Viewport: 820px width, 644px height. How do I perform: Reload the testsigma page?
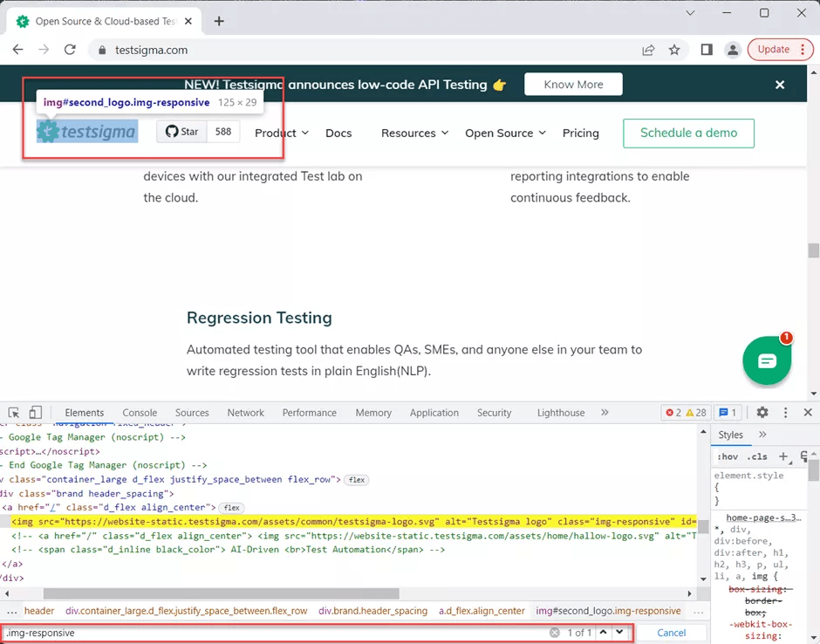point(70,50)
